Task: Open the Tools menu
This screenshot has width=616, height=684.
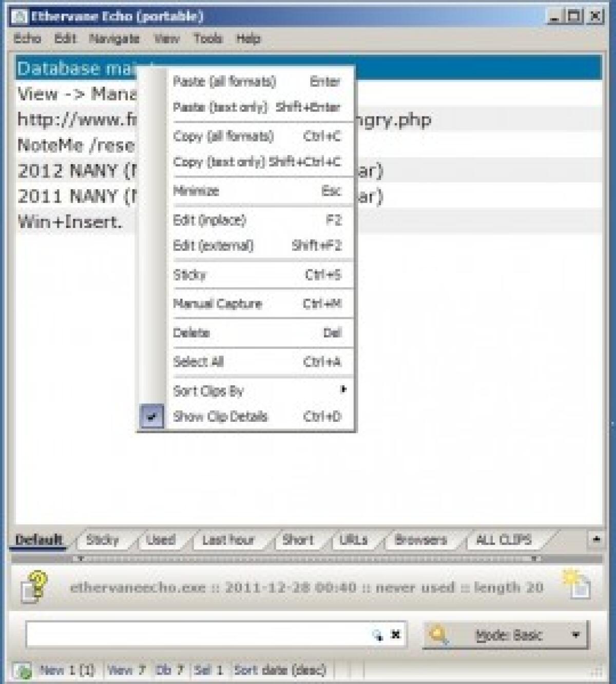Action: point(208,38)
